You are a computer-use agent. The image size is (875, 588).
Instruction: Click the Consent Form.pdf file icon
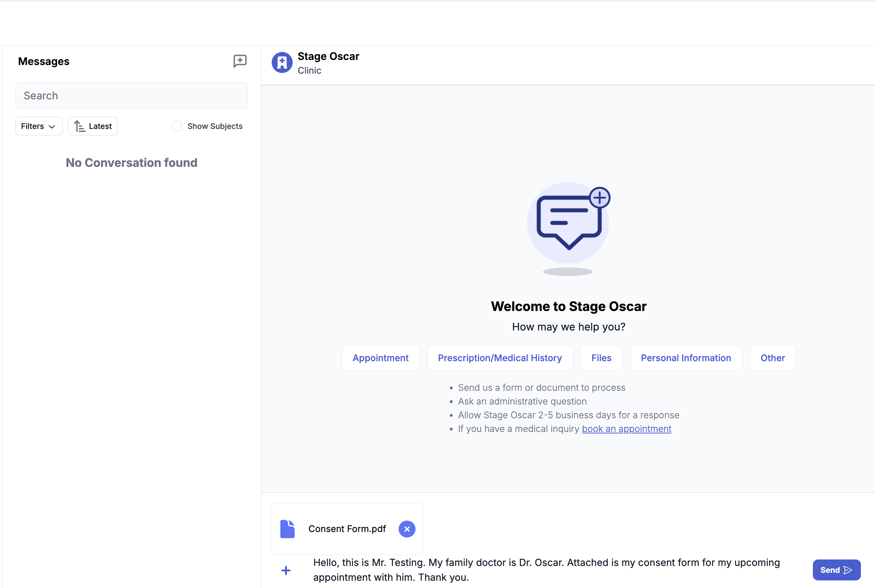click(287, 529)
